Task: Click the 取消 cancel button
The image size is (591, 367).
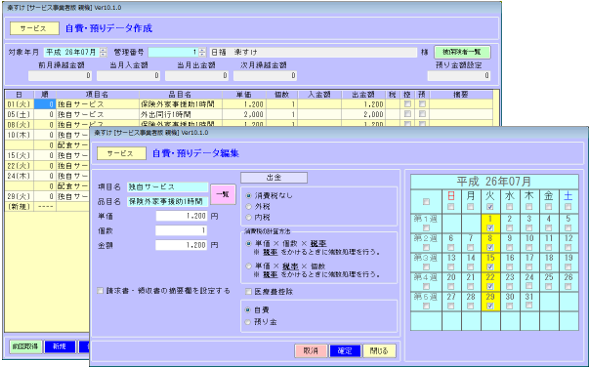Action: point(311,351)
